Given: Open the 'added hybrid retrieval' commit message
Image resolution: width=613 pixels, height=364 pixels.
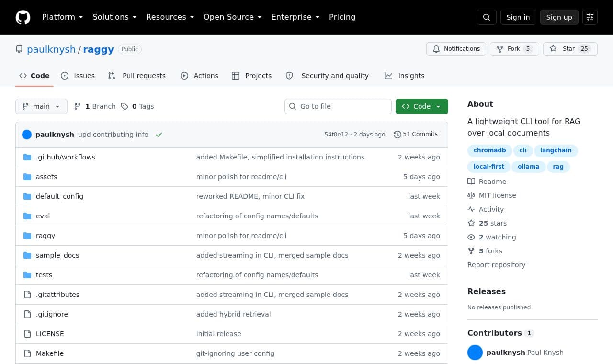Looking at the screenshot, I should tap(234, 314).
